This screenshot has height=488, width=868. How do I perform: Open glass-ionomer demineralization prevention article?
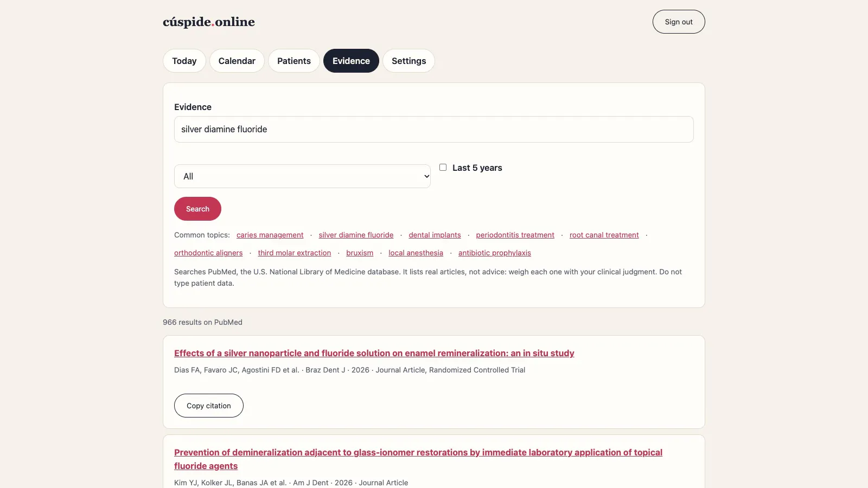pyautogui.click(x=418, y=459)
